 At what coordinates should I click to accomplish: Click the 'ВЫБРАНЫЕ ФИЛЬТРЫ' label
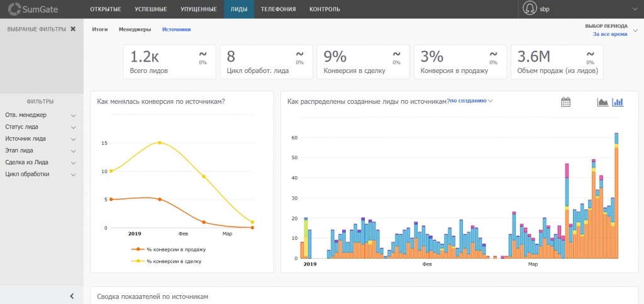(36, 29)
